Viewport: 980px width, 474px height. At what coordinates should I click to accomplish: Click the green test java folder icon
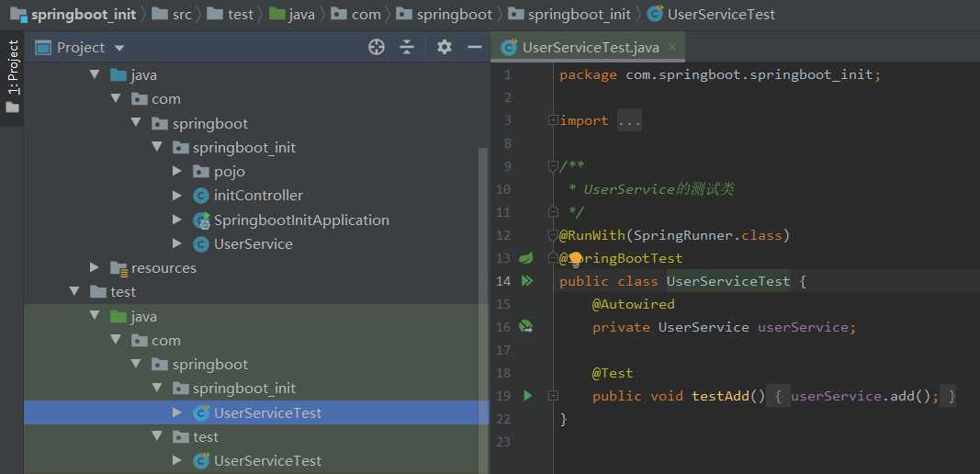tap(118, 316)
